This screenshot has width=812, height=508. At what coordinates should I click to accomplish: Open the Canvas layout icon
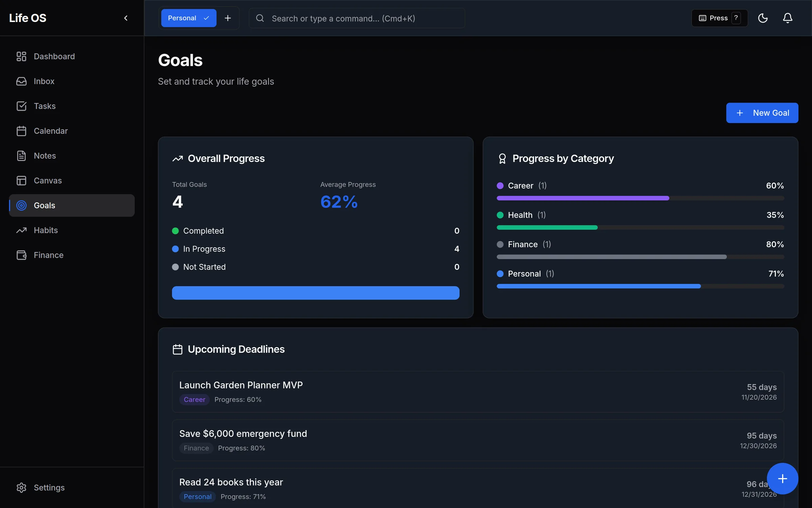[21, 181]
